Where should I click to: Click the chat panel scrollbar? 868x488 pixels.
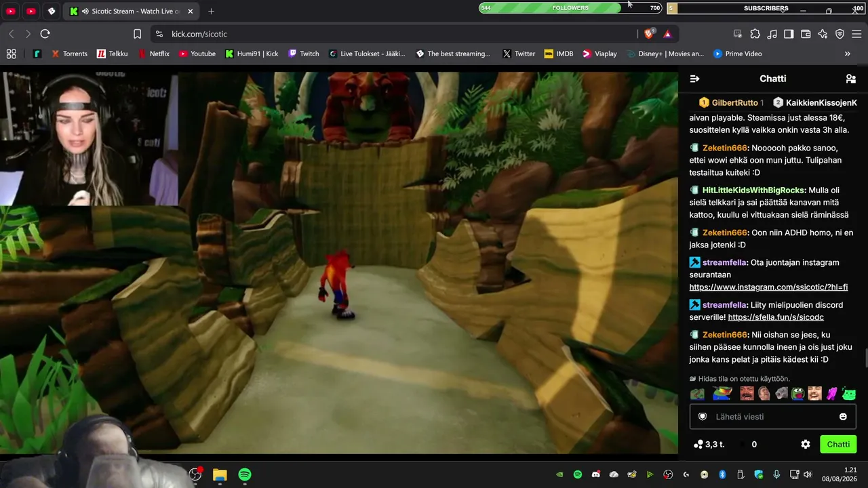(x=865, y=357)
